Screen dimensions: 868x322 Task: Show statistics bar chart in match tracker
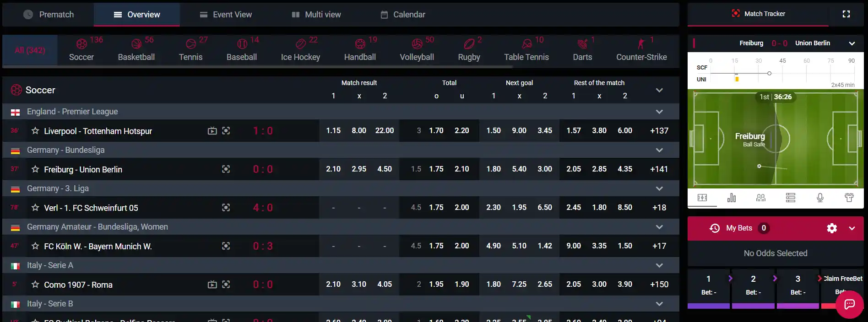tap(732, 198)
